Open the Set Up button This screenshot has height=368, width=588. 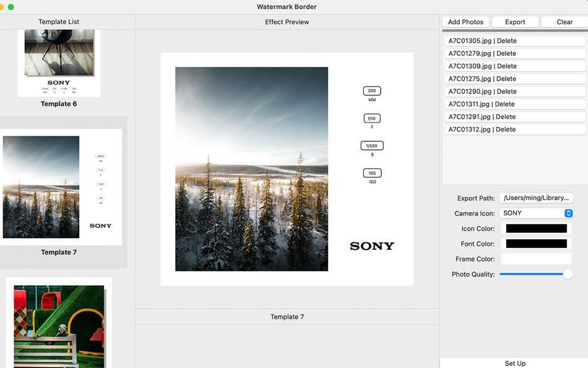pyautogui.click(x=515, y=363)
